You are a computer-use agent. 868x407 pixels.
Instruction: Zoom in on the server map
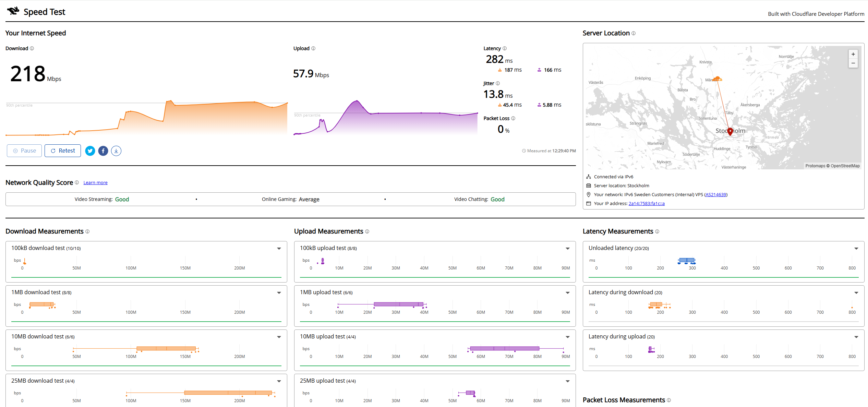(x=853, y=54)
